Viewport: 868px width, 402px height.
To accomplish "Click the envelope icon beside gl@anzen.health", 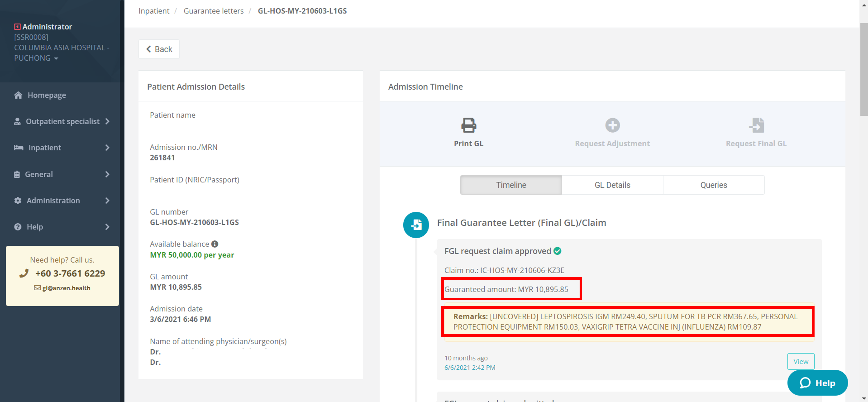I will tap(37, 288).
